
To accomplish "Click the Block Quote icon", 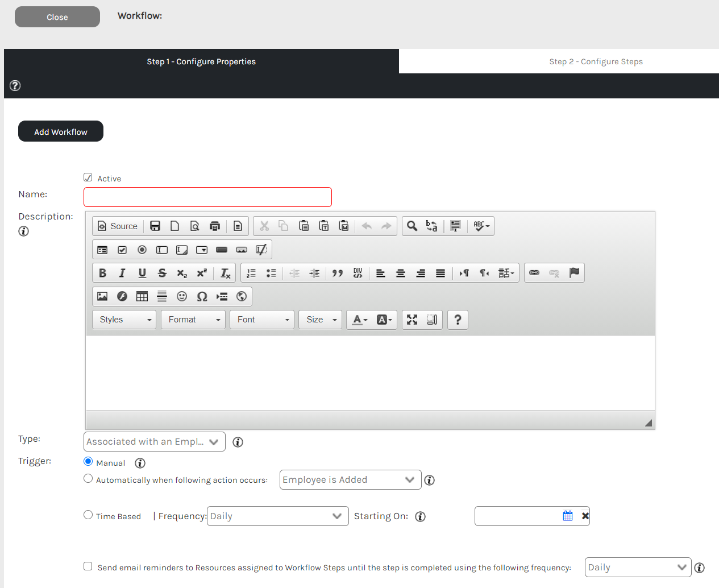I will coord(338,273).
